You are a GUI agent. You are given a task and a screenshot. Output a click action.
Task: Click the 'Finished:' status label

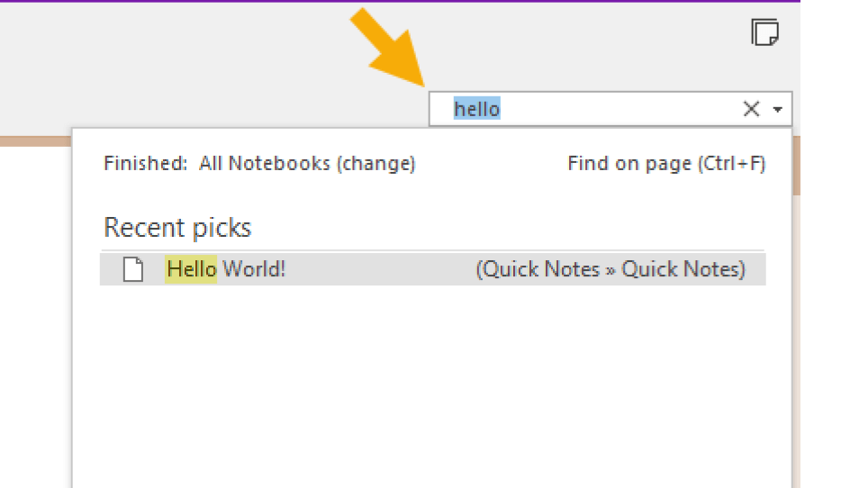[x=146, y=164]
